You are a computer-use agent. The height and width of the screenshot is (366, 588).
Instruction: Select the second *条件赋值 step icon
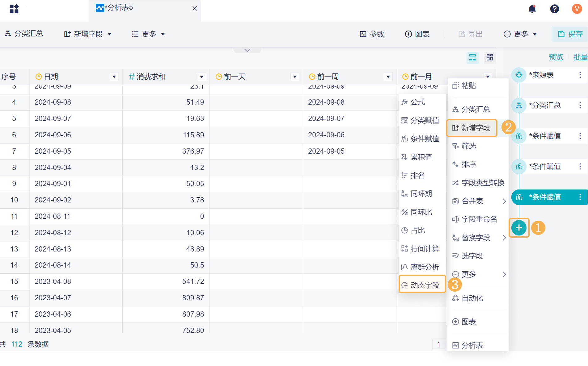pyautogui.click(x=519, y=166)
